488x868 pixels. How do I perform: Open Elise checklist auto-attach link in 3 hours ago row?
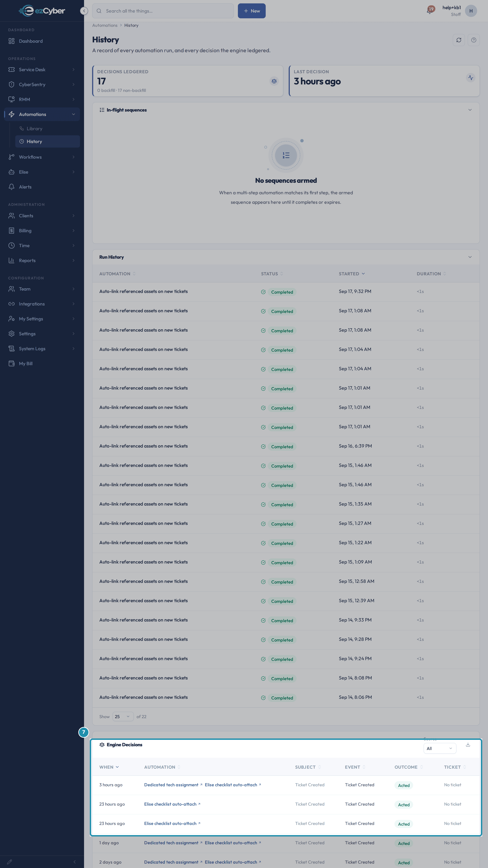(233, 785)
